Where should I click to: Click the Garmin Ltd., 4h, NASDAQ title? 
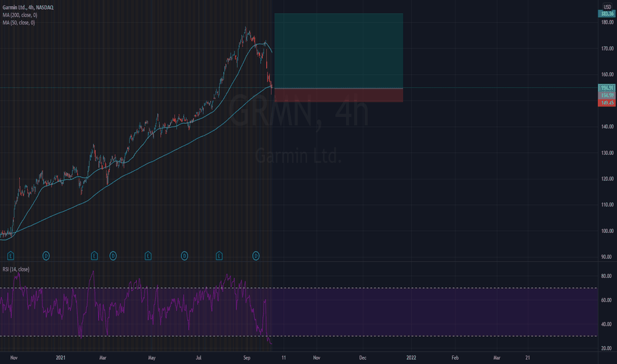coord(28,7)
